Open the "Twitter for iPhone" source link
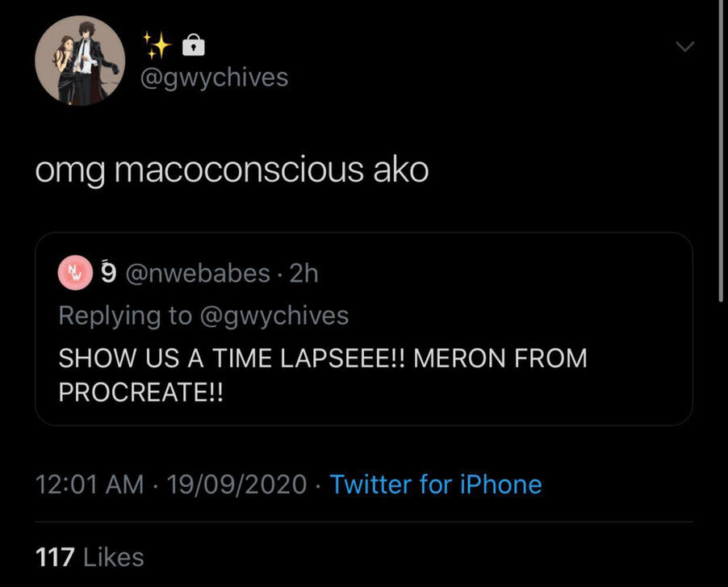 coord(436,484)
